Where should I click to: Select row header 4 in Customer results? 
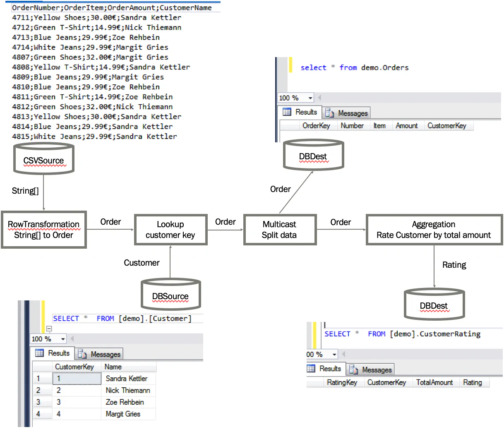pyautogui.click(x=42, y=414)
